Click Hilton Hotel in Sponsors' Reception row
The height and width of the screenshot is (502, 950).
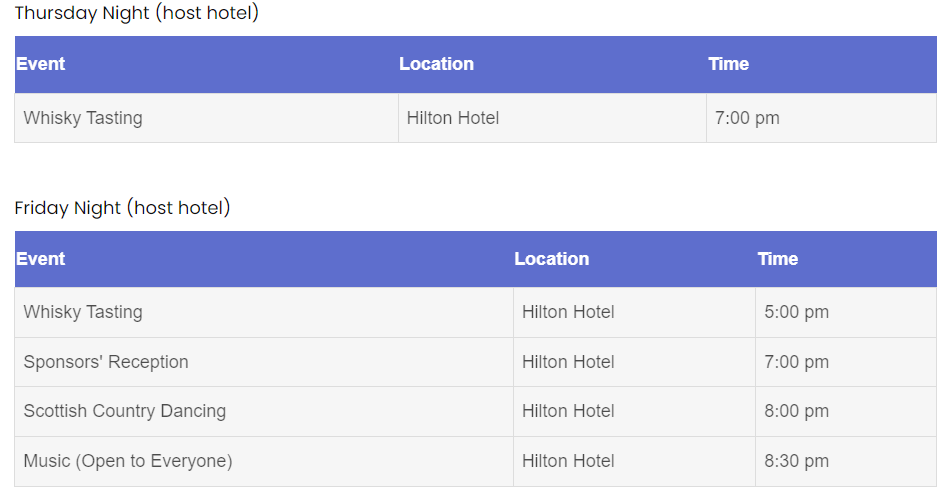[x=568, y=362]
